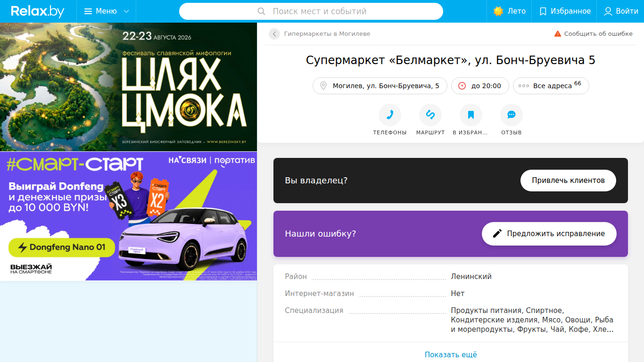
Task: Click Привлечь клиентов button
Action: click(568, 181)
